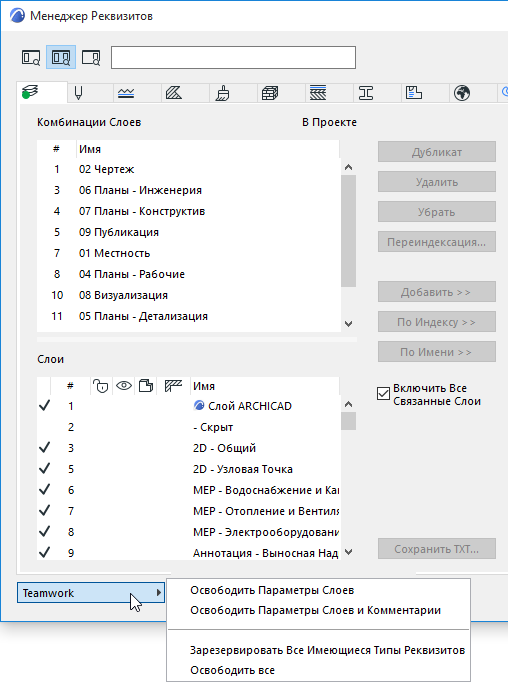
Task: Switch to the Pens attribute tab
Action: pos(78,93)
